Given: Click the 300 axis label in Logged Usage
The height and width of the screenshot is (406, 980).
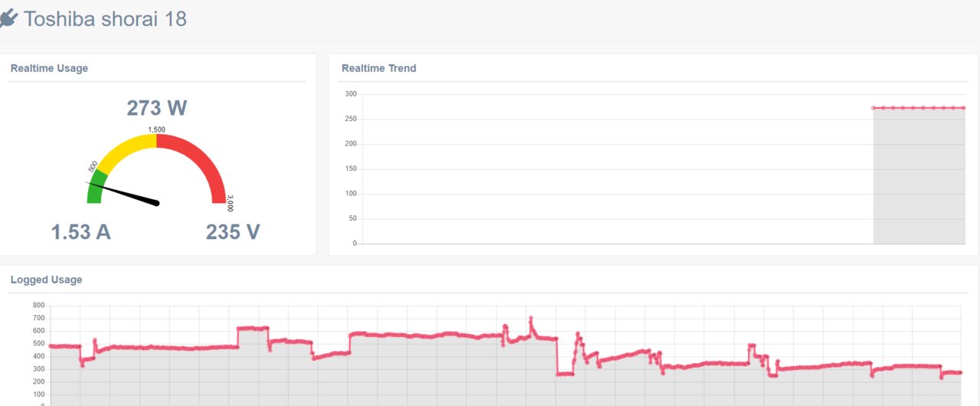Looking at the screenshot, I should tap(38, 369).
